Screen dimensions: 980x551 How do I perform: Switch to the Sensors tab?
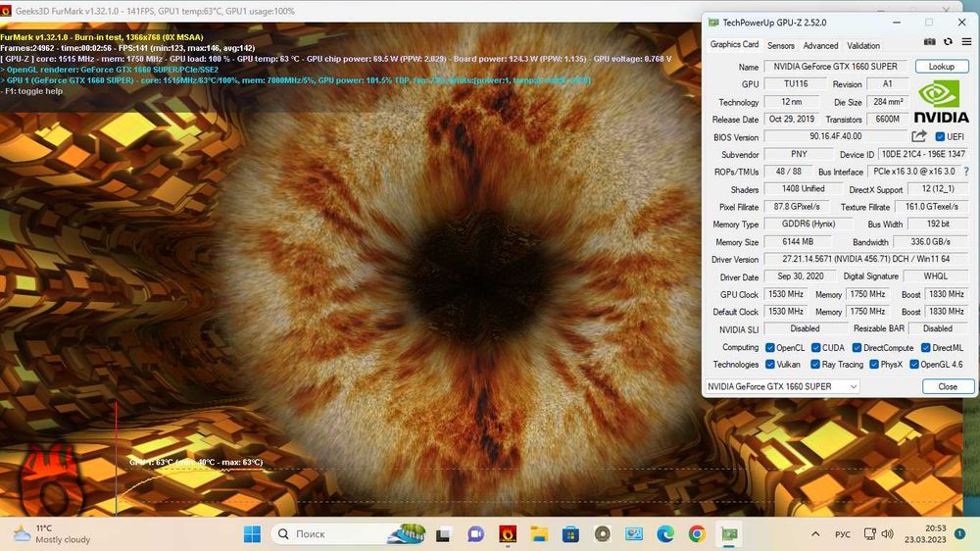[781, 46]
